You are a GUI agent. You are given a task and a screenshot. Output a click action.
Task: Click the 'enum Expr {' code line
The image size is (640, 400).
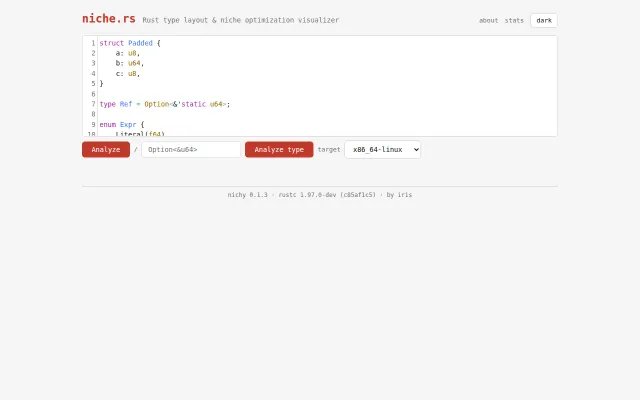click(x=122, y=124)
